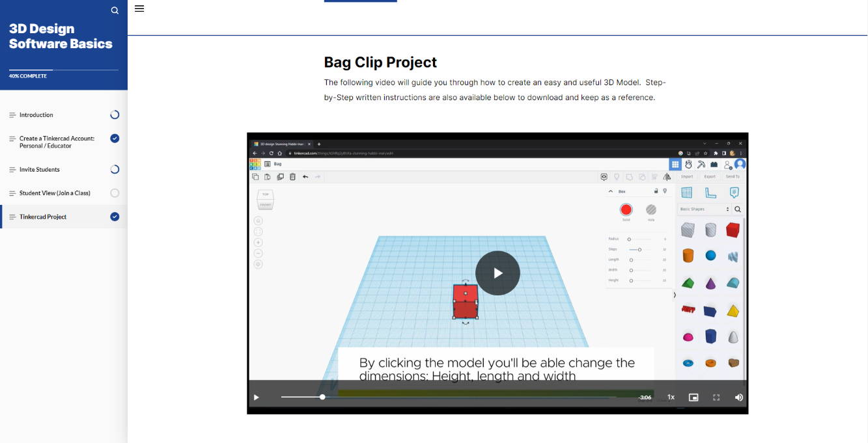The image size is (868, 443).
Task: Click small play button in control bar
Action: click(256, 397)
